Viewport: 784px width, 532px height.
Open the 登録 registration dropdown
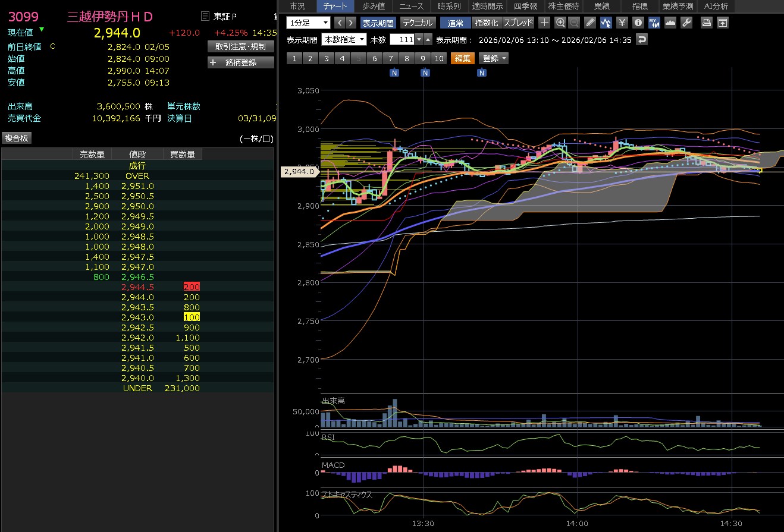click(x=494, y=58)
